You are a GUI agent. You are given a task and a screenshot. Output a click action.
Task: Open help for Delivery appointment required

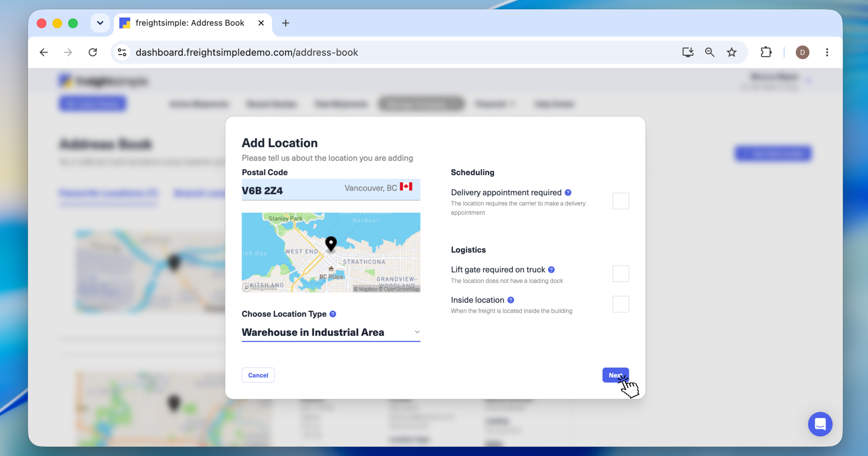[x=568, y=193]
